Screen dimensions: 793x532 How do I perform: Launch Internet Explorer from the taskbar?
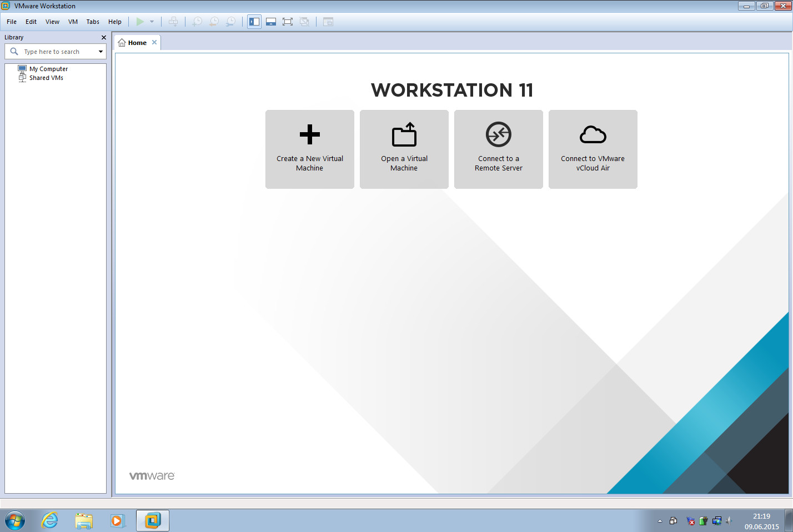pyautogui.click(x=50, y=521)
